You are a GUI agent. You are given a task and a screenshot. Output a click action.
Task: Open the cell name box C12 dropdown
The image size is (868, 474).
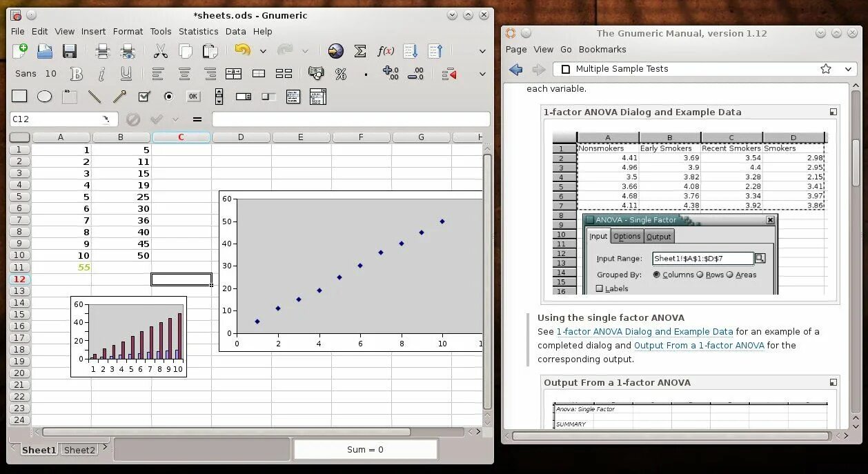click(106, 119)
